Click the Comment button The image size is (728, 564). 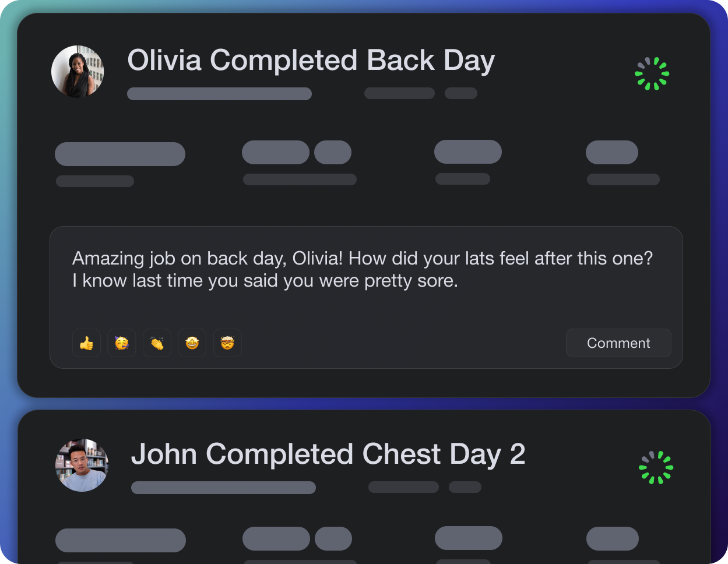(618, 343)
